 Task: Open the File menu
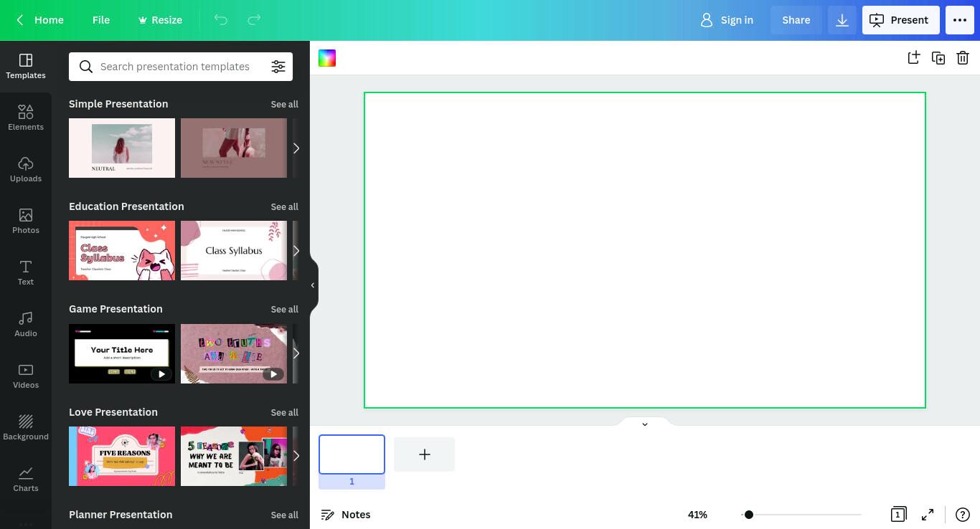101,20
